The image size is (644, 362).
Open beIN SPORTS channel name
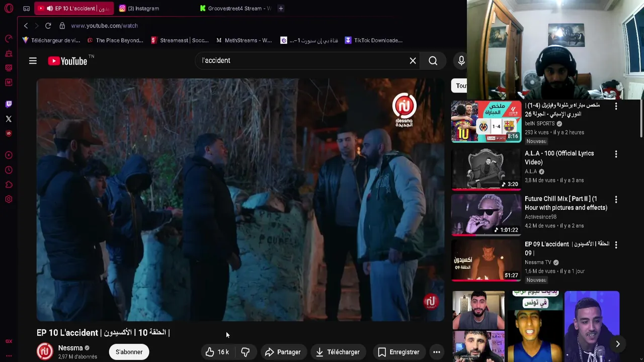coord(539,124)
